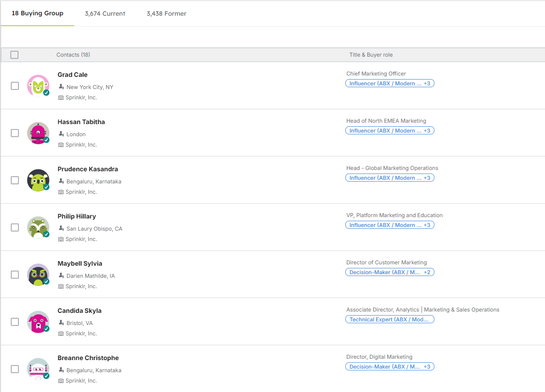Open the 3,438 Former tab
This screenshot has width=545, height=392.
tap(166, 13)
